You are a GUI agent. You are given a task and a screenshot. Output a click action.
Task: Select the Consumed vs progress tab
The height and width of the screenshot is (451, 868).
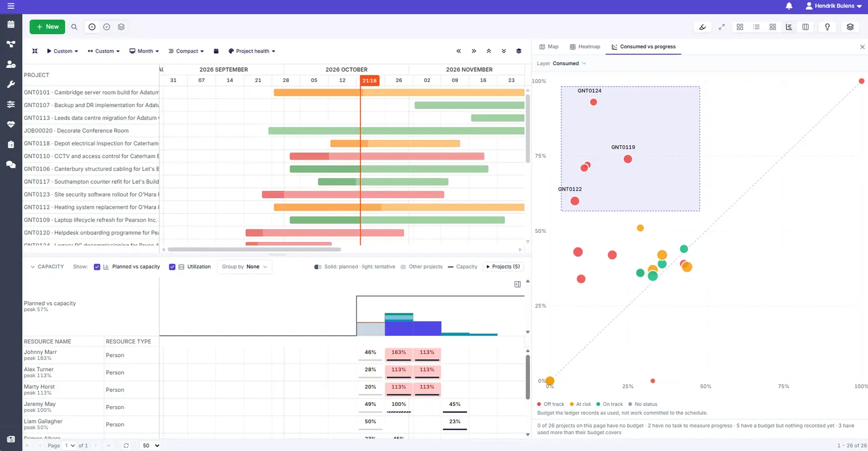pos(643,47)
